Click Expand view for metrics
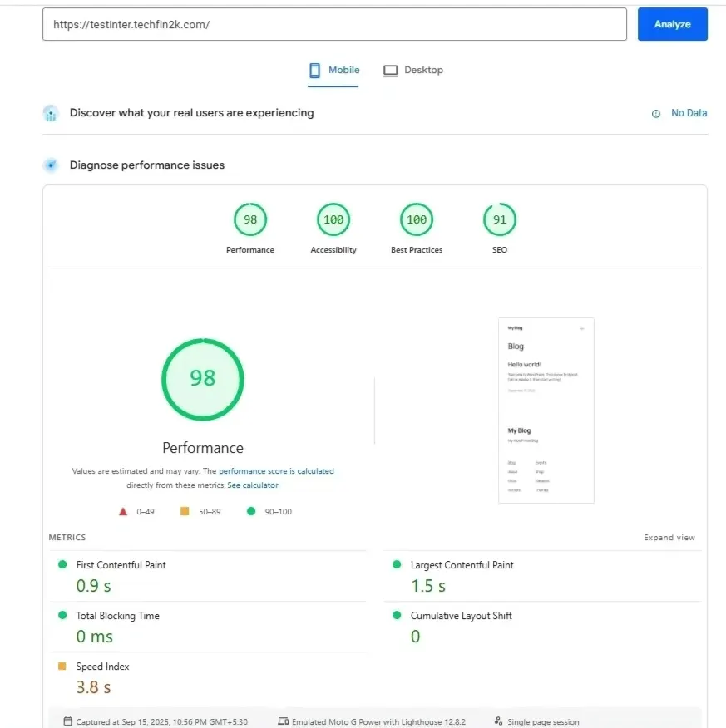 point(669,537)
